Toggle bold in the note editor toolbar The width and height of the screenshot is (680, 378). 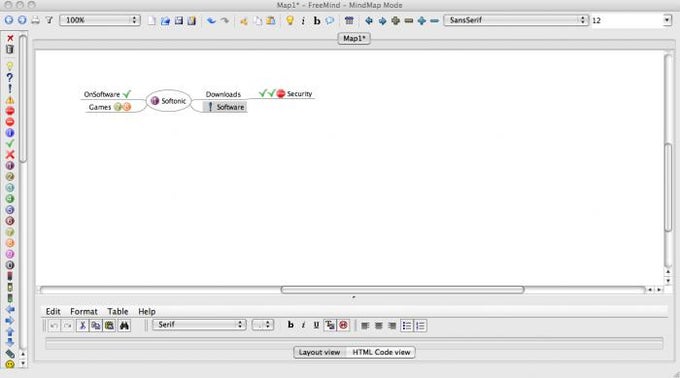click(x=291, y=325)
